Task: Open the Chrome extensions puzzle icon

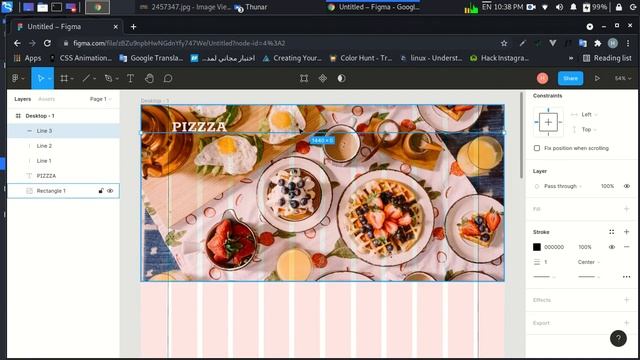Action: (598, 43)
